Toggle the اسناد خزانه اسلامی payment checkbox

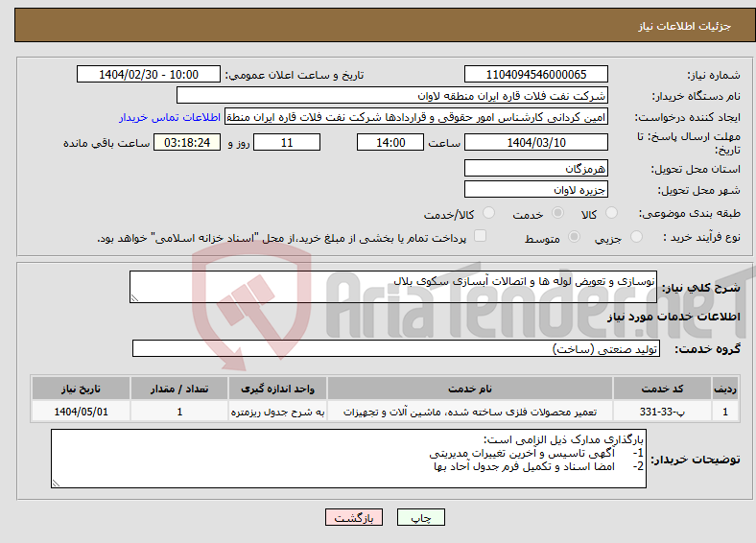click(481, 235)
